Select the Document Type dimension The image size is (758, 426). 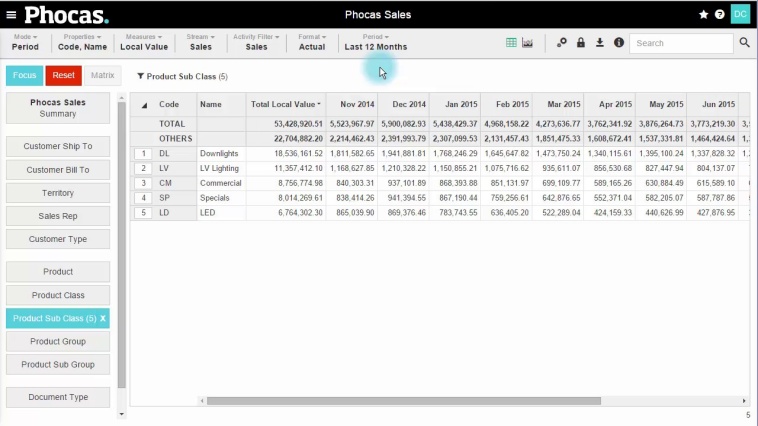pos(58,397)
